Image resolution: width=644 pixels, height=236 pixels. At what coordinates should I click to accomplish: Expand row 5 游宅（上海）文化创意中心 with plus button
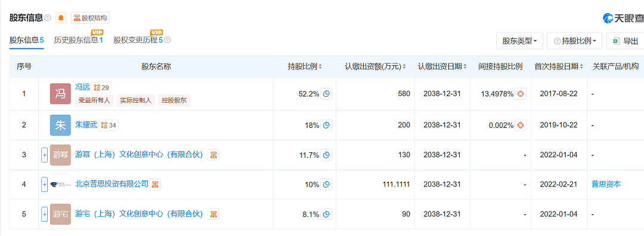pos(44,214)
